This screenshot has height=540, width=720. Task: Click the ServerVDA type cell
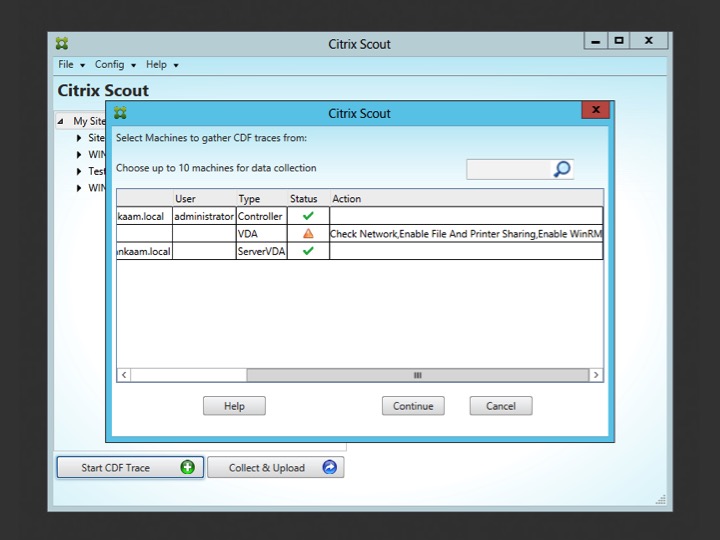[262, 251]
